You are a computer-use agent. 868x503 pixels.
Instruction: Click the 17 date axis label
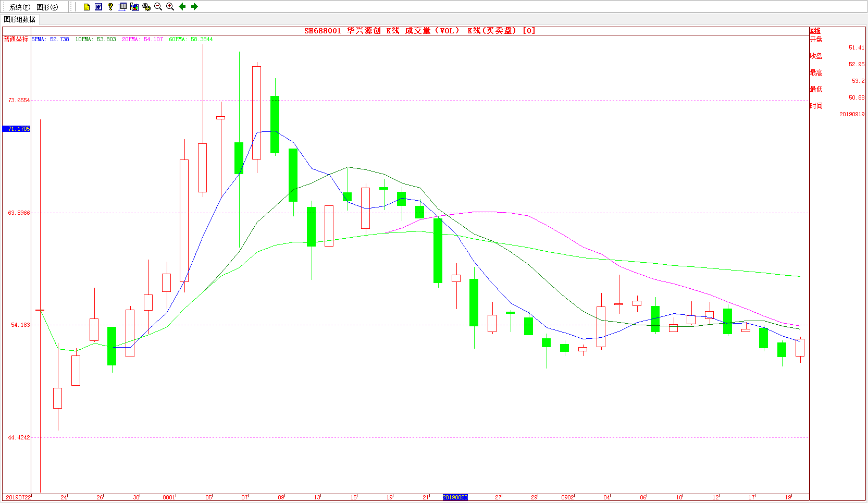(x=751, y=497)
